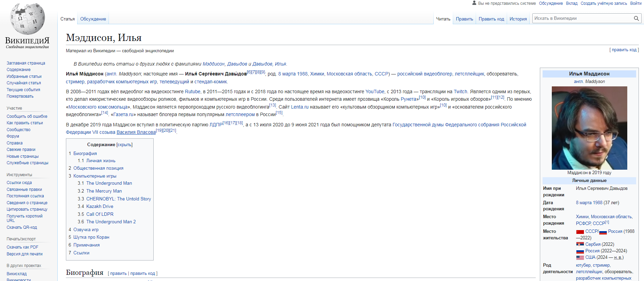Click Цитировать страницу link
The image size is (644, 281).
27,209
